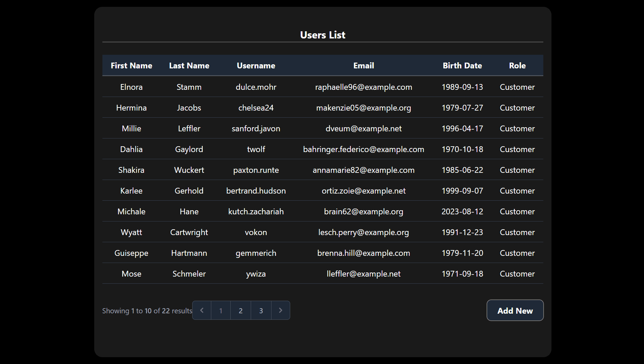
Task: Select first name Michale
Action: coord(131,212)
